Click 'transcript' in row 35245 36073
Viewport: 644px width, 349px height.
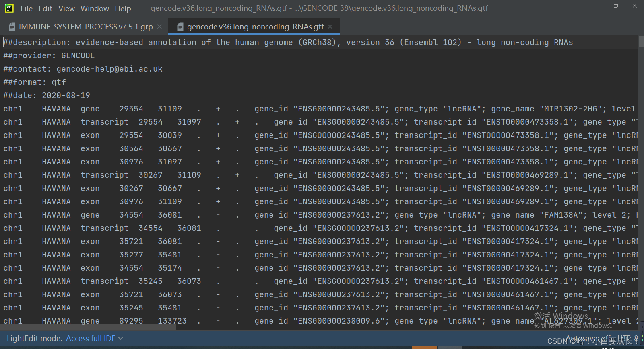105,281
